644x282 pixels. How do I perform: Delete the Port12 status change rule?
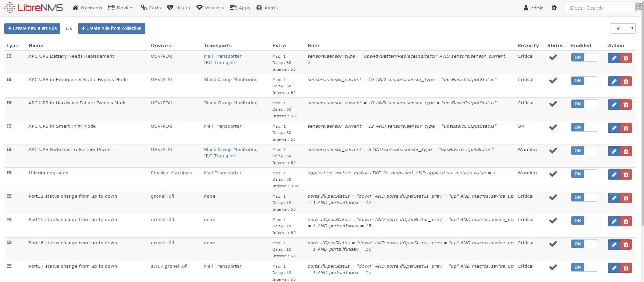[626, 198]
